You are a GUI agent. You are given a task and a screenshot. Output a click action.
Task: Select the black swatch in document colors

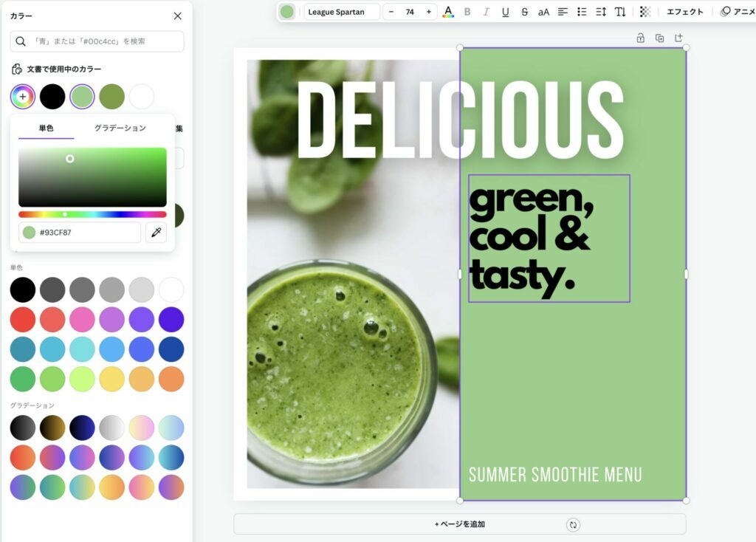pos(52,97)
